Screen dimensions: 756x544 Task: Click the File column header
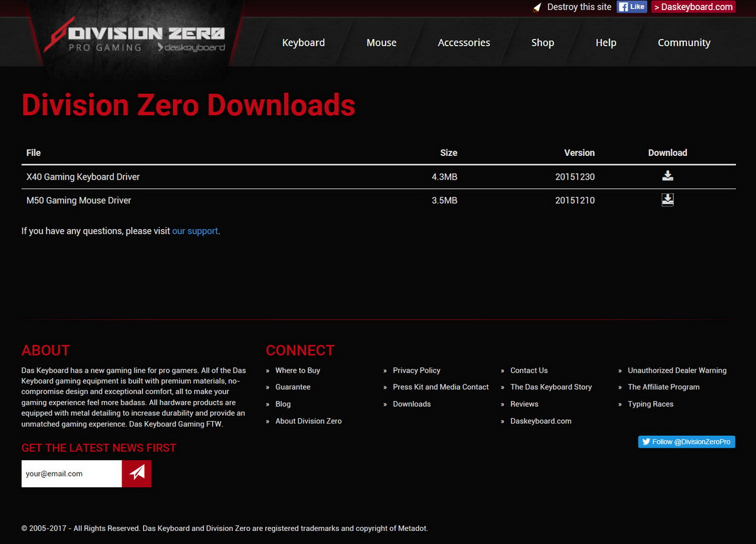(x=34, y=152)
